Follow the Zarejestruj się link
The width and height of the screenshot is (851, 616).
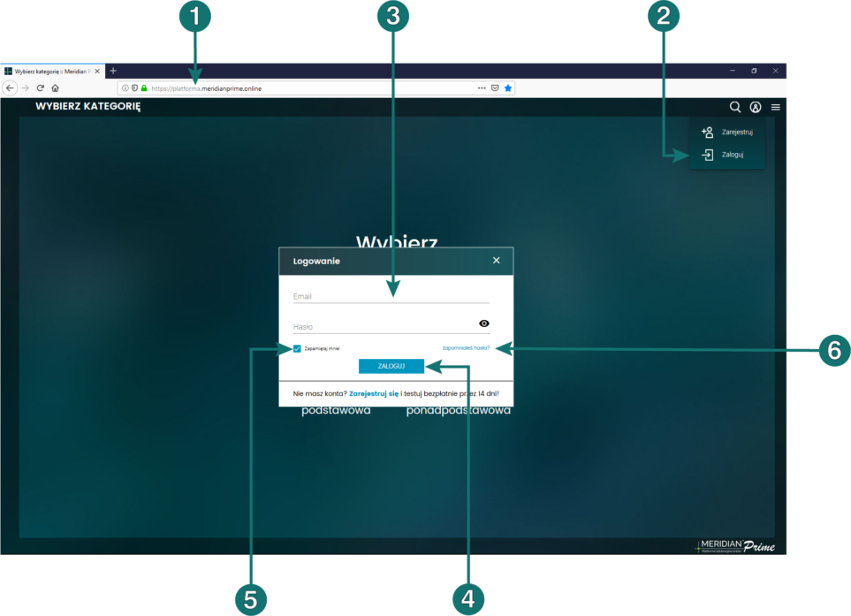(x=374, y=393)
